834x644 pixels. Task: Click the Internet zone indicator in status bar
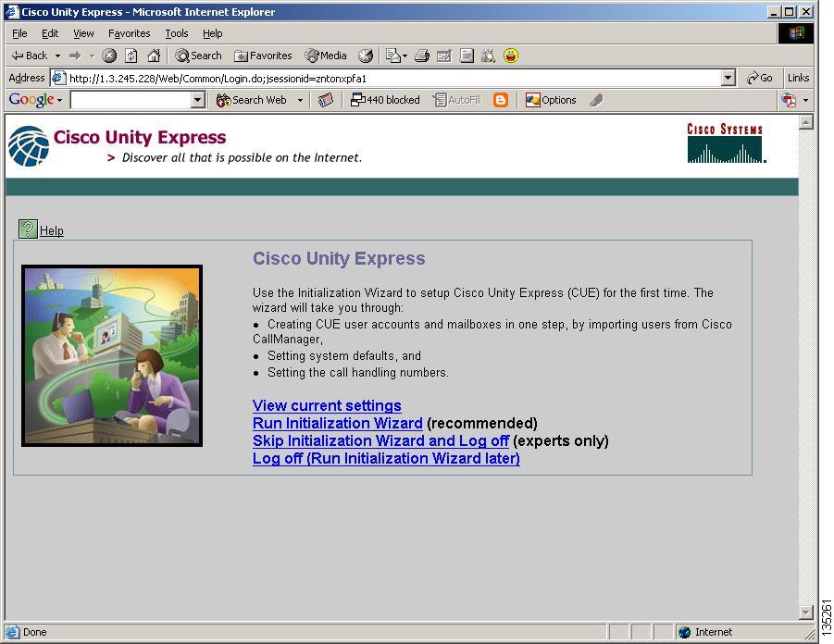706,632
